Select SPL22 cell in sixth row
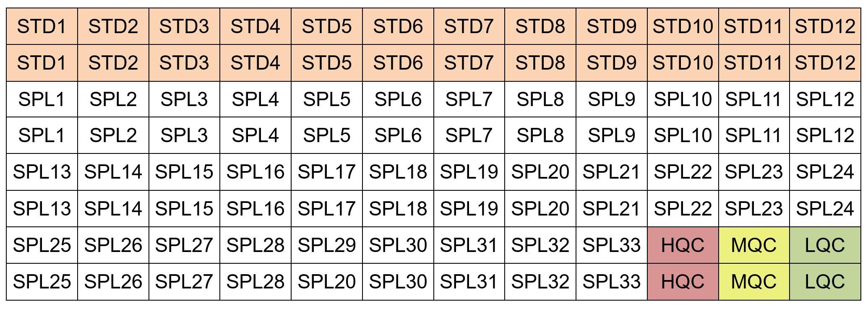Image resolution: width=868 pixels, height=309 pixels. click(x=683, y=209)
